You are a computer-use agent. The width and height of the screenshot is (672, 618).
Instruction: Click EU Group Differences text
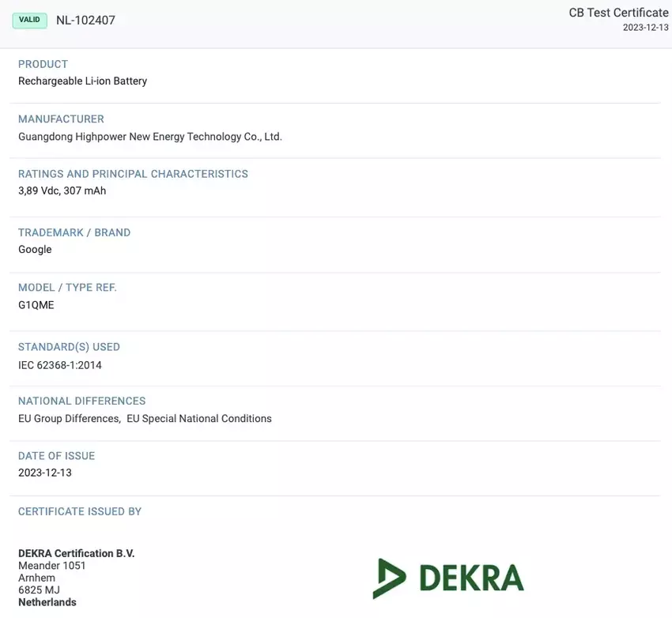(x=69, y=418)
